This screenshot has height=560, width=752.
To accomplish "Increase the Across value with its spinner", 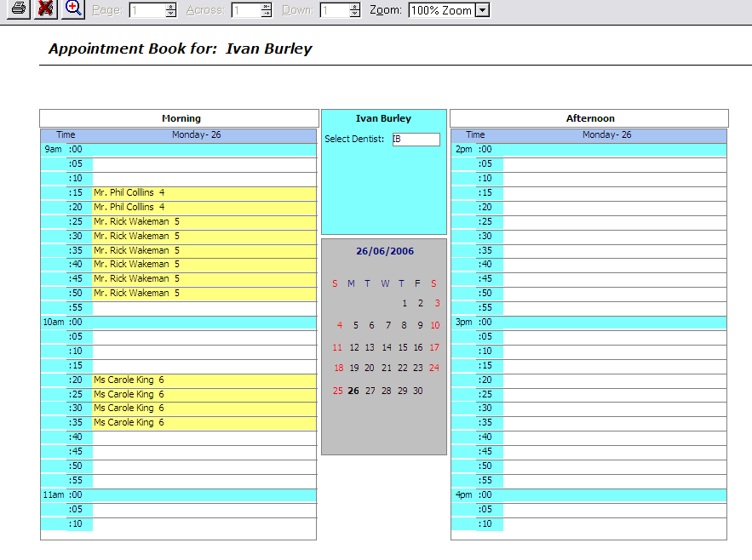I will coord(265,8).
